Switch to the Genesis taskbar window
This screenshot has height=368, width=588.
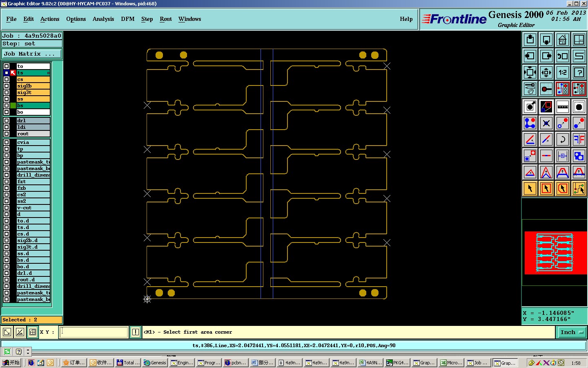pos(155,363)
